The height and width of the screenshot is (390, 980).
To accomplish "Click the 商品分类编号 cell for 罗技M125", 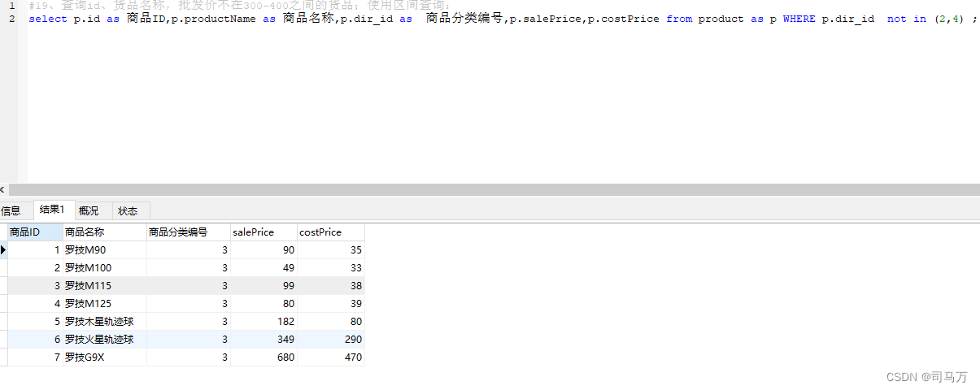I will pyautogui.click(x=189, y=304).
